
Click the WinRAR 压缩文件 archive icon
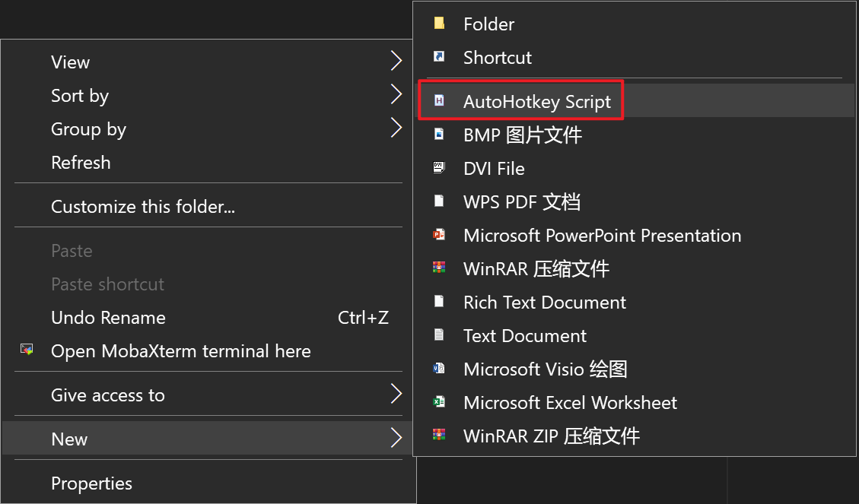[x=439, y=268]
